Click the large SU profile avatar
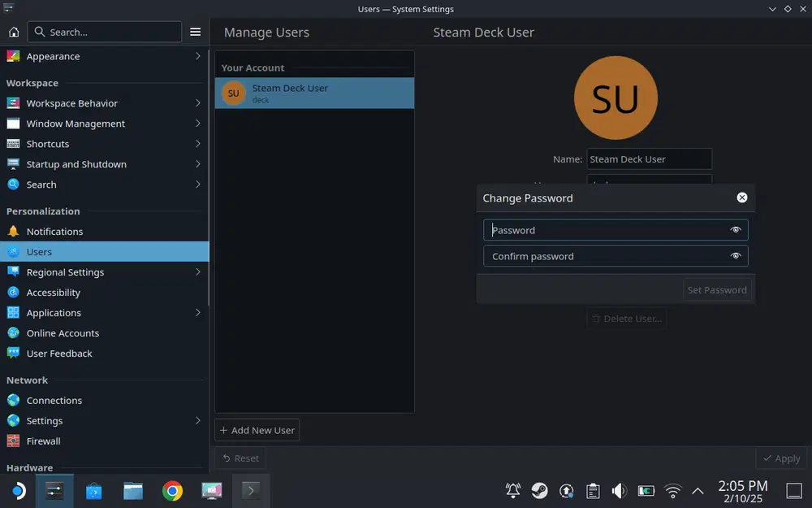 (615, 98)
